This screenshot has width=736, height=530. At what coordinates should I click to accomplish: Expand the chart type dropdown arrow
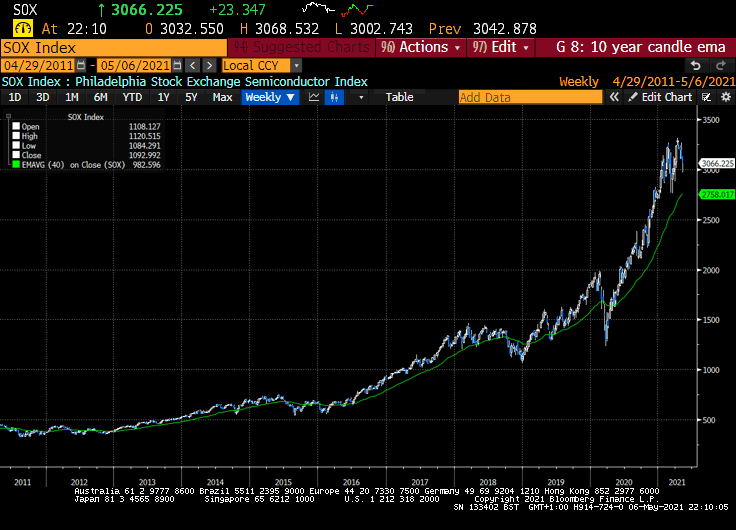click(361, 97)
